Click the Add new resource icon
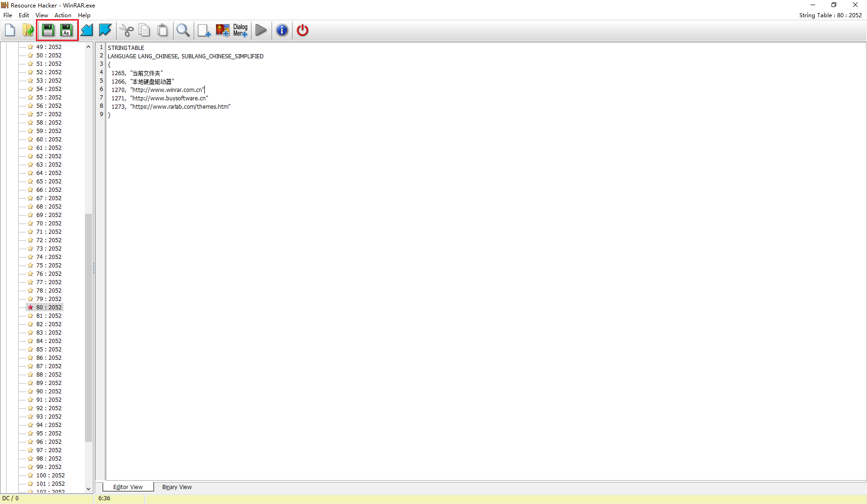Viewport: 867px width, 504px height. click(x=204, y=30)
